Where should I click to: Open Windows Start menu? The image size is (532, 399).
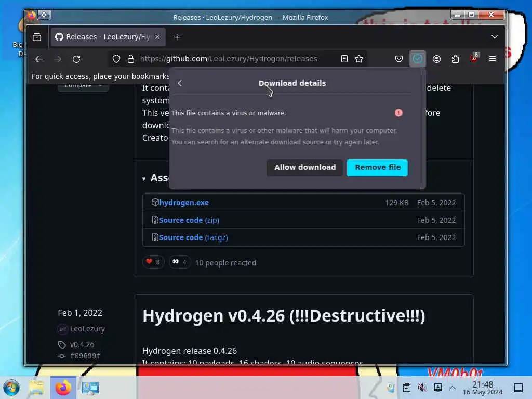11,388
